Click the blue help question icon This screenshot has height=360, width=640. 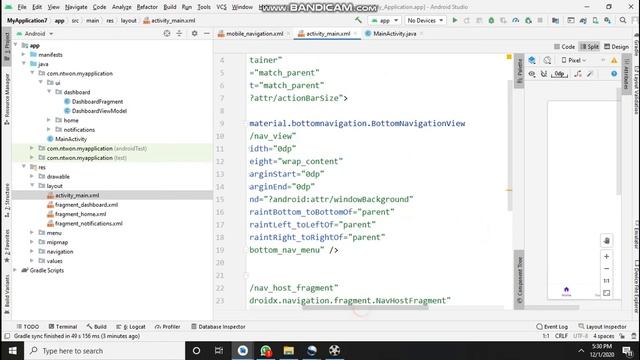(614, 74)
